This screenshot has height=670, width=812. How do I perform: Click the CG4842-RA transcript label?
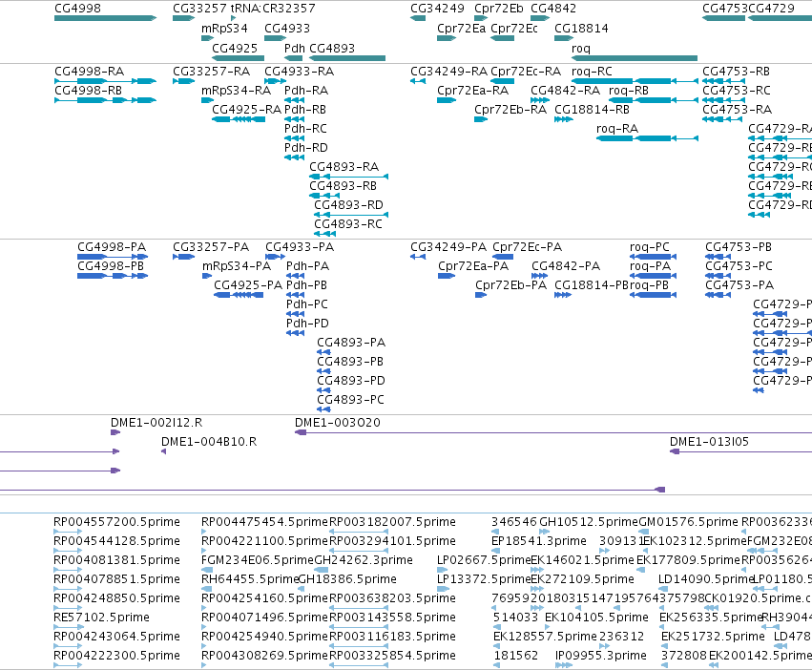pos(566,90)
